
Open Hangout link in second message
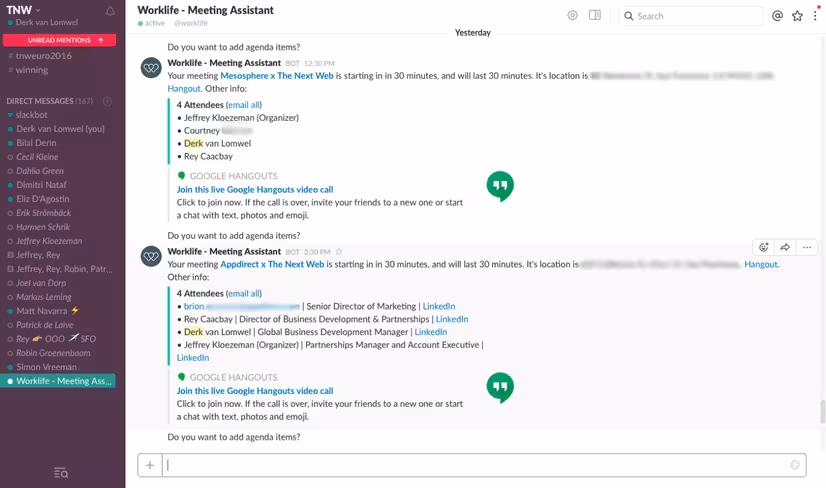coord(761,264)
